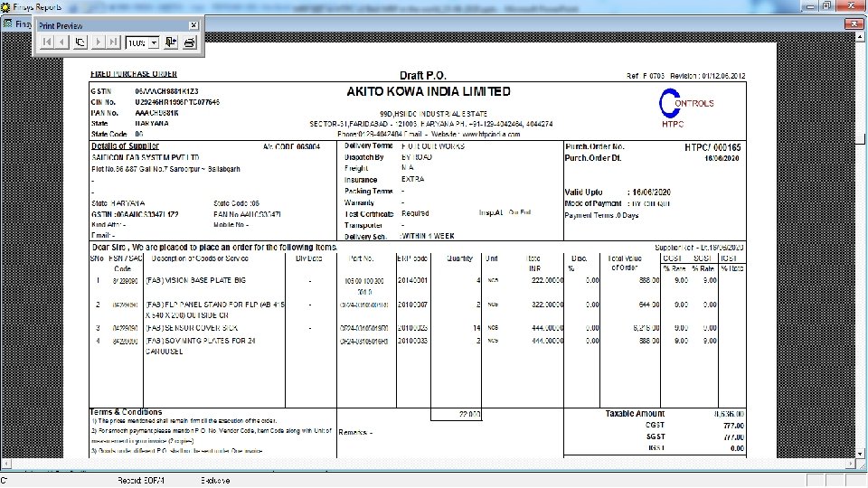The image size is (868, 488).
Task: Click item '(FAB) SENSOR COVER SICK'
Action: click(192, 328)
